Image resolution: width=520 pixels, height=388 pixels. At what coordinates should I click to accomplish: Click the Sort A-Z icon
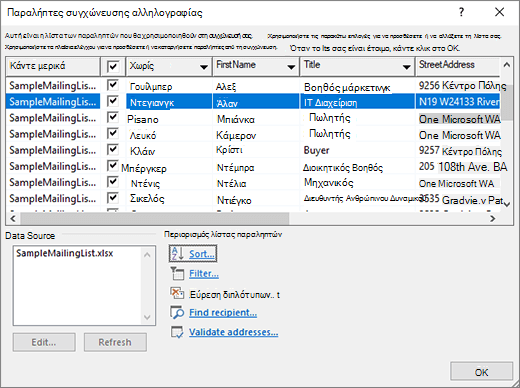(x=177, y=254)
